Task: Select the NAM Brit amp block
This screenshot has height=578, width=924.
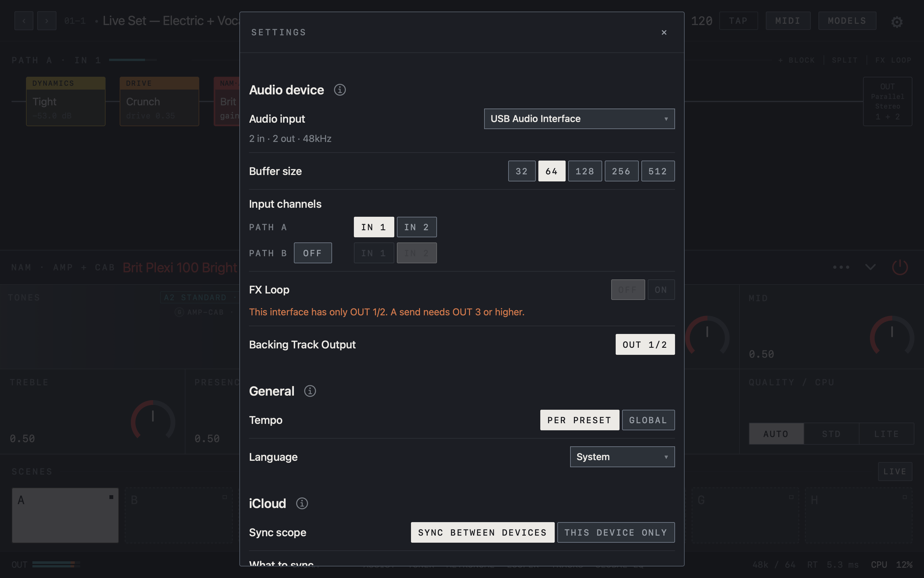Action: 227,101
